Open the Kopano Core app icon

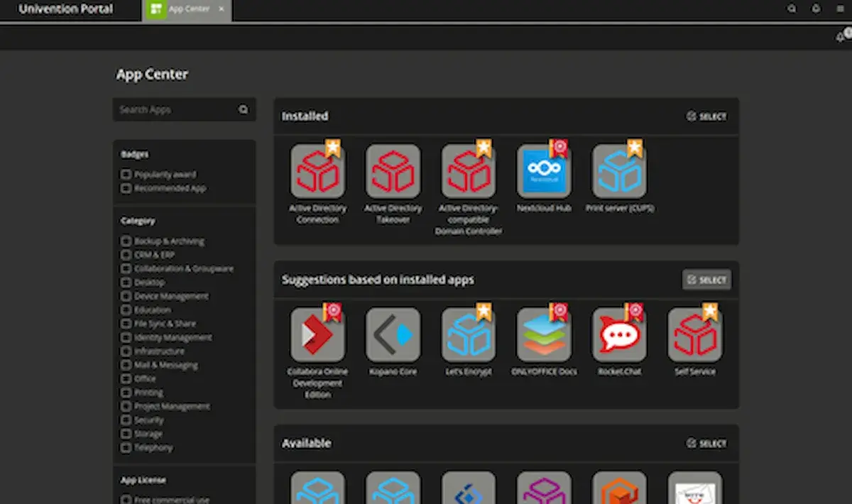click(x=393, y=334)
